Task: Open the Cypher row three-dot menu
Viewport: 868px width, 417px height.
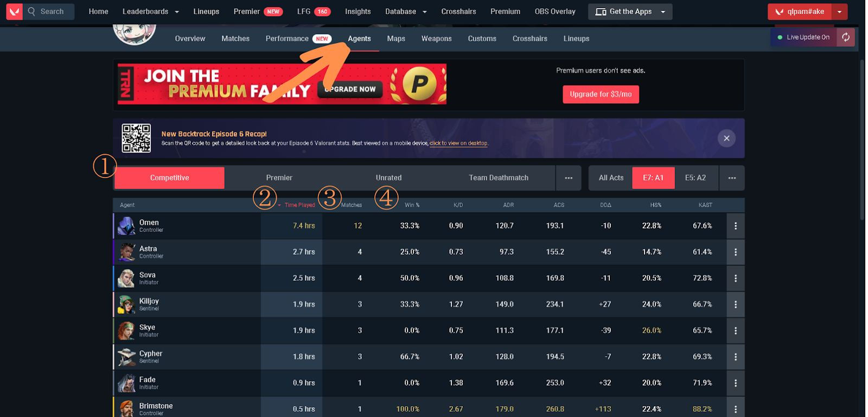Action: [x=735, y=357]
